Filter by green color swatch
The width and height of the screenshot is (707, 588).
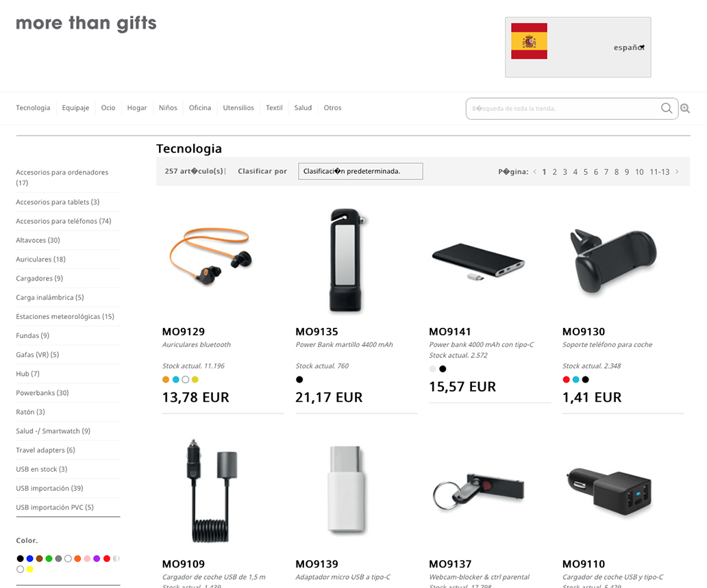tap(49, 559)
